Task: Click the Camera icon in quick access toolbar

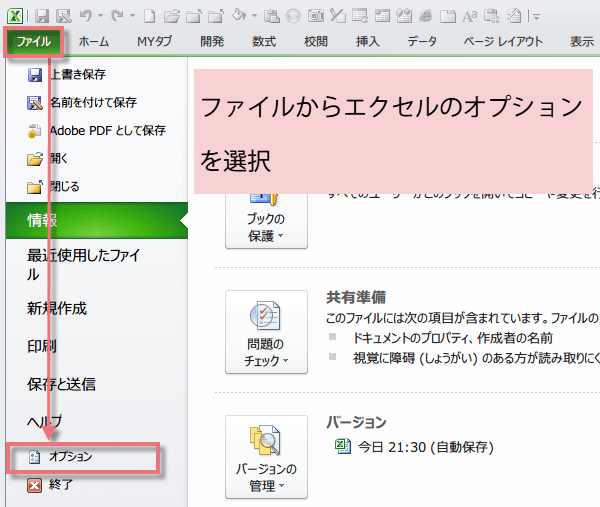Action: tap(316, 16)
